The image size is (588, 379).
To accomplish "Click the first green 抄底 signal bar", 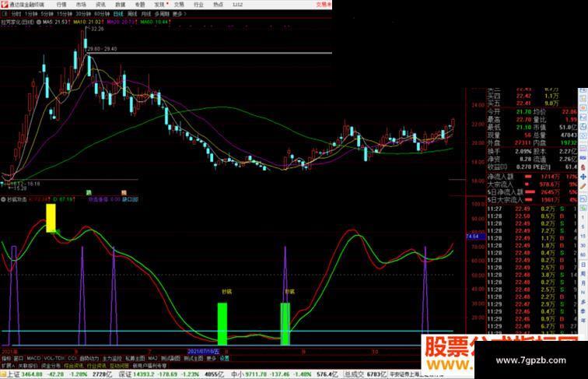I will pyautogui.click(x=222, y=324).
